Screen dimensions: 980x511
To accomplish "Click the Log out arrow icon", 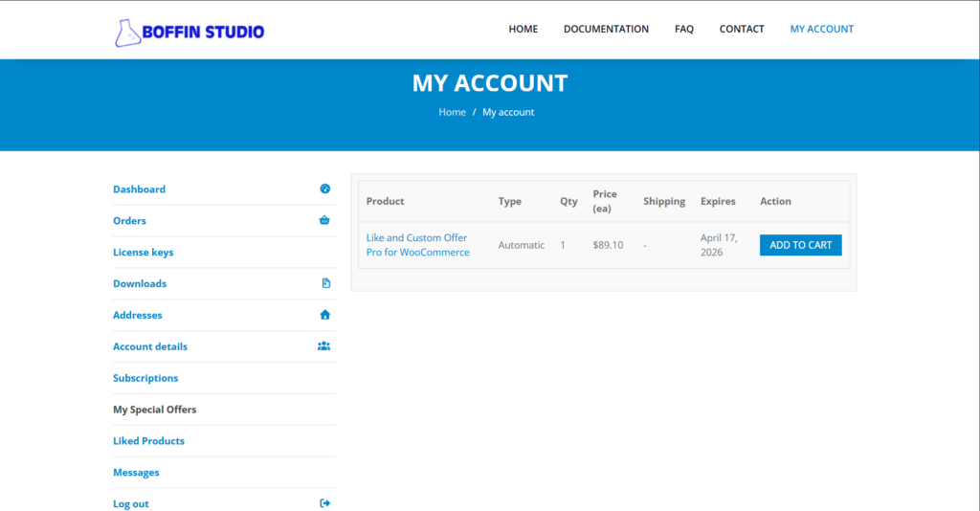I will [324, 503].
